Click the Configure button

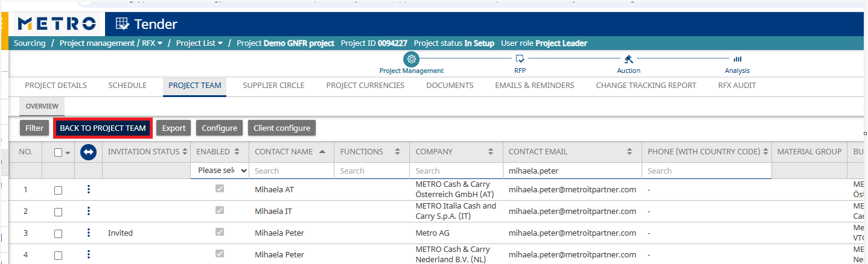[220, 128]
